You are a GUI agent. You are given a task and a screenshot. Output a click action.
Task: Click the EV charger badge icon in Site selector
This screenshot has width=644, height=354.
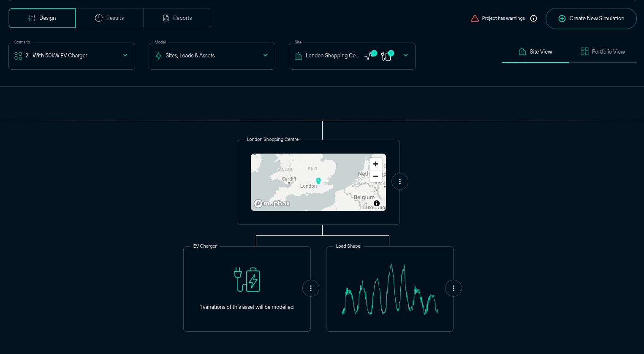point(387,56)
